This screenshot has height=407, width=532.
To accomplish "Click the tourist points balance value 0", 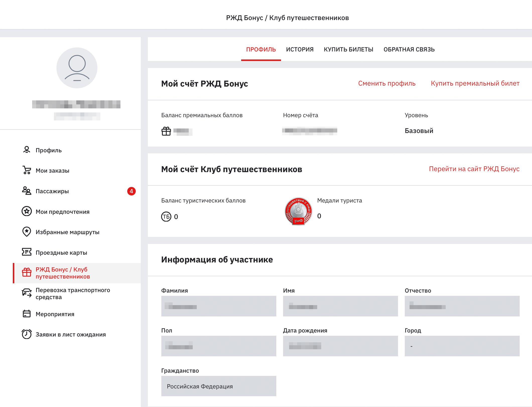I will (176, 217).
